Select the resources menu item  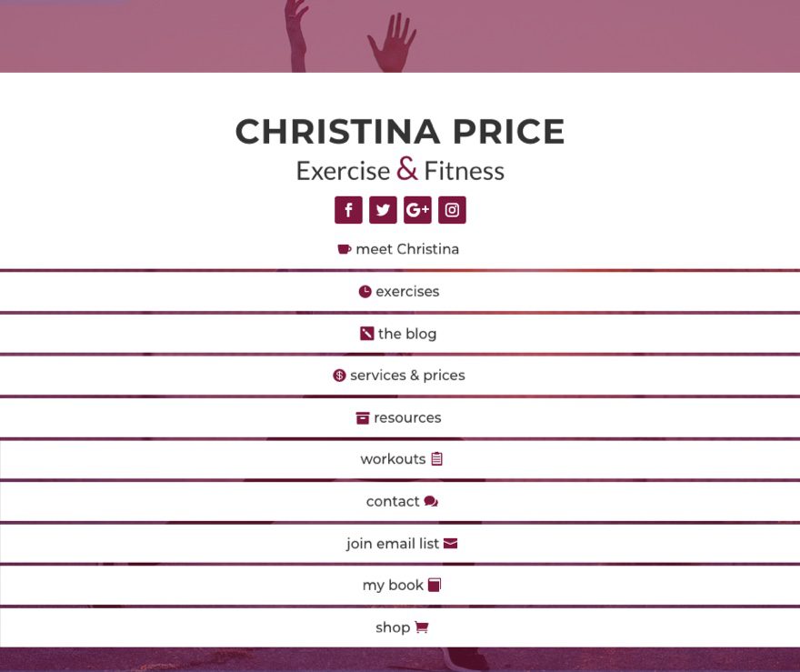pos(407,418)
